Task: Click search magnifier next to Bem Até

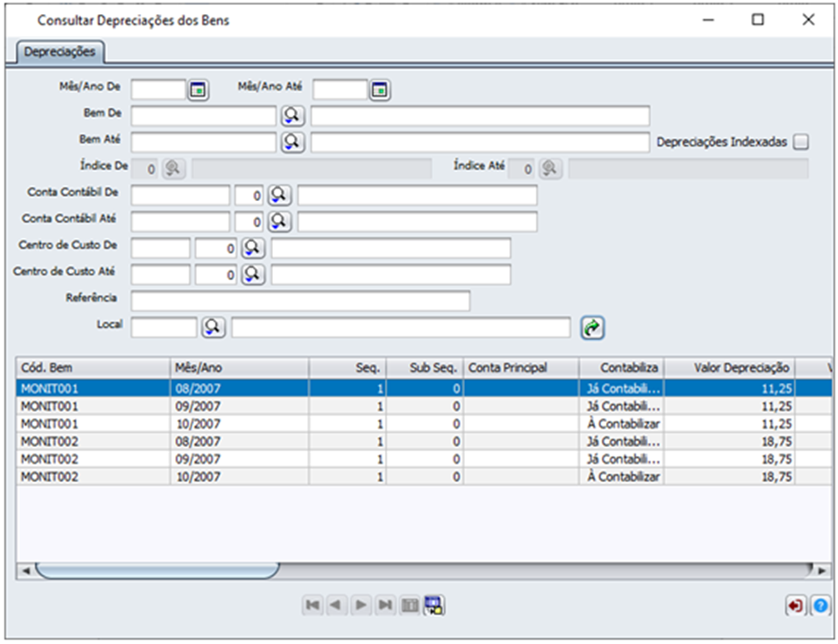Action: [292, 142]
